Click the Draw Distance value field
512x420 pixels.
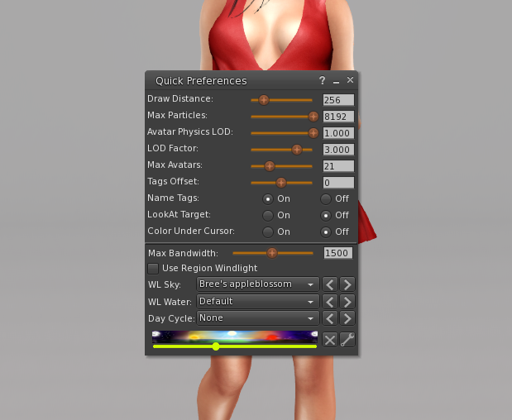point(338,100)
